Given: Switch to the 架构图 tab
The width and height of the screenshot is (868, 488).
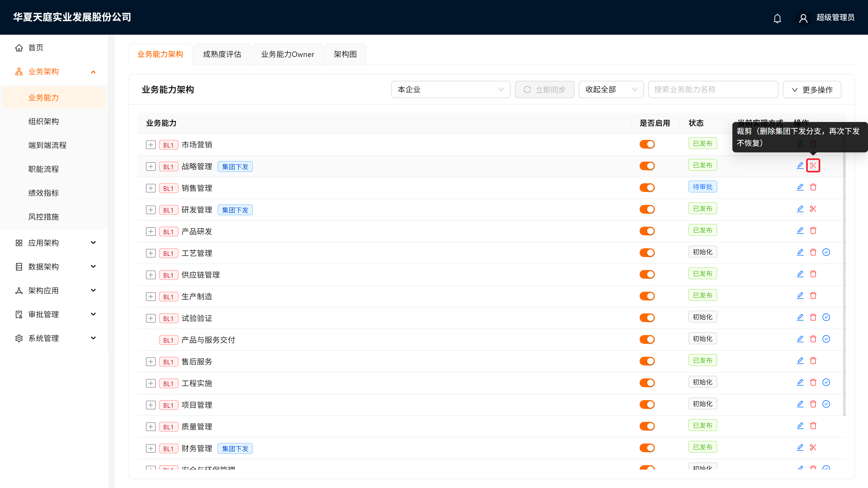Looking at the screenshot, I should point(345,54).
